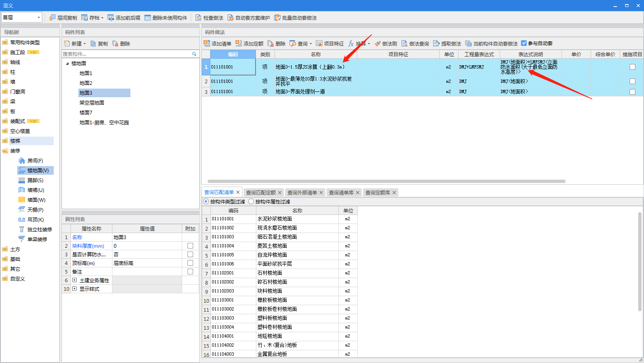Expand 土方 navigation group

pyautogui.click(x=5, y=249)
